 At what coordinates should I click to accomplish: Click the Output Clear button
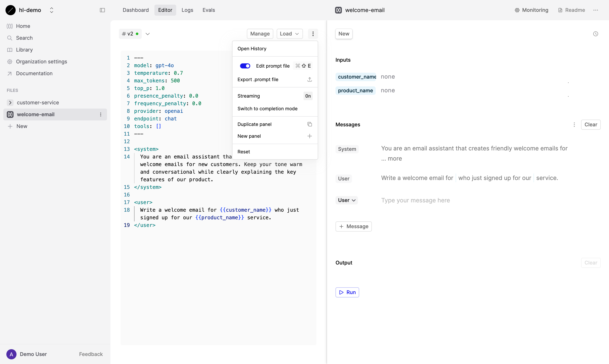(591, 263)
